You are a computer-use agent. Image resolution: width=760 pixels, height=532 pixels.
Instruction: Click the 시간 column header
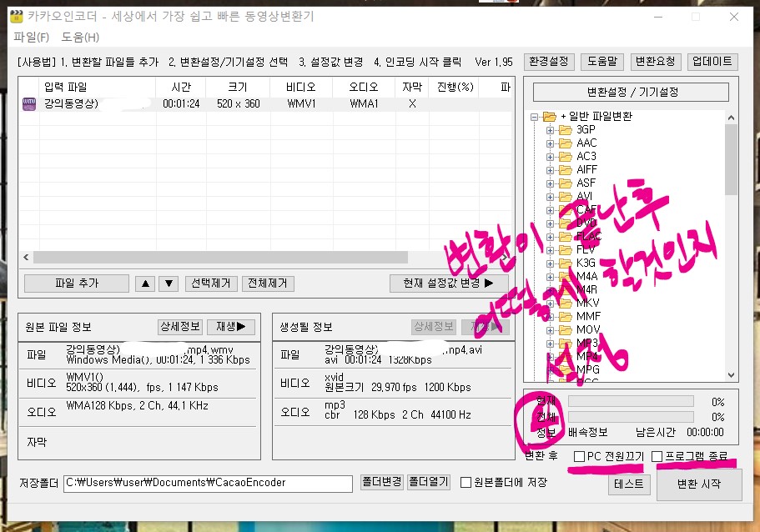tap(181, 88)
